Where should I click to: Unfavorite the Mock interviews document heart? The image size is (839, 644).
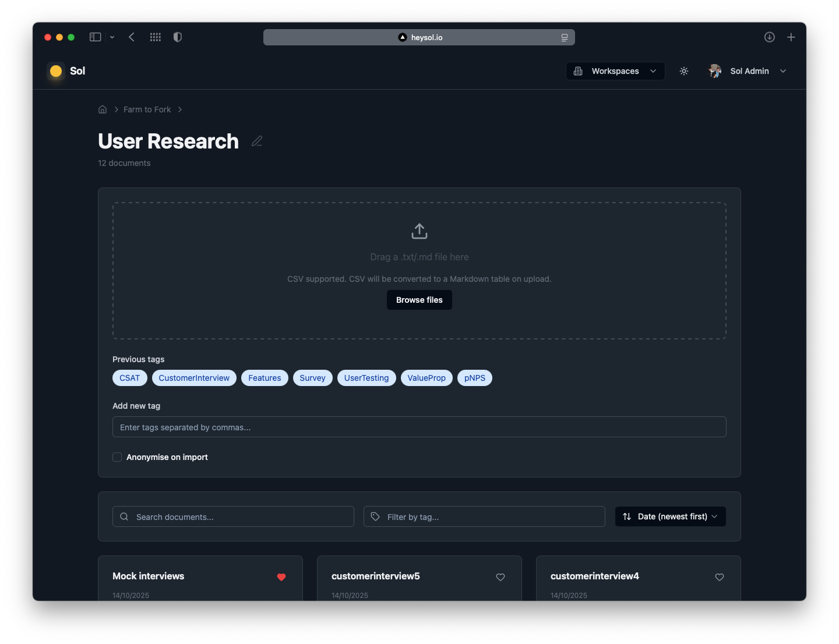(x=281, y=578)
